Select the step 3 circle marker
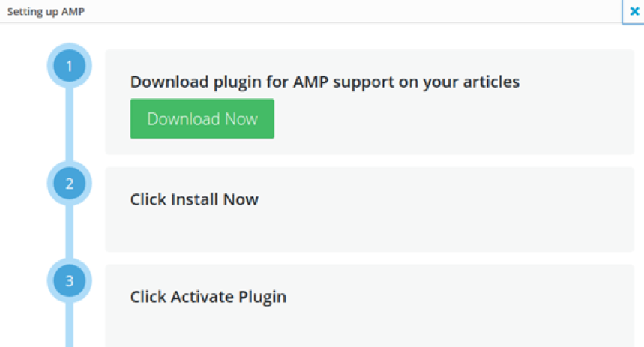 point(70,281)
